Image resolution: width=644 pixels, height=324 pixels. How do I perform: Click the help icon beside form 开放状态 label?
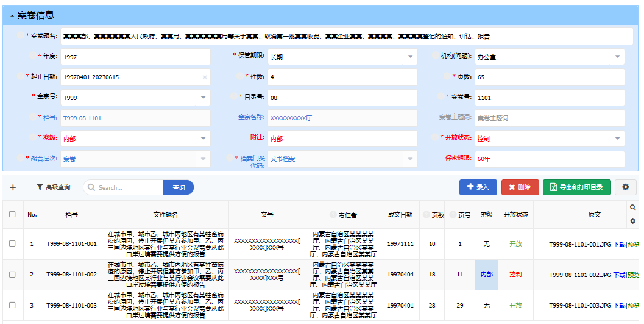tap(435, 137)
